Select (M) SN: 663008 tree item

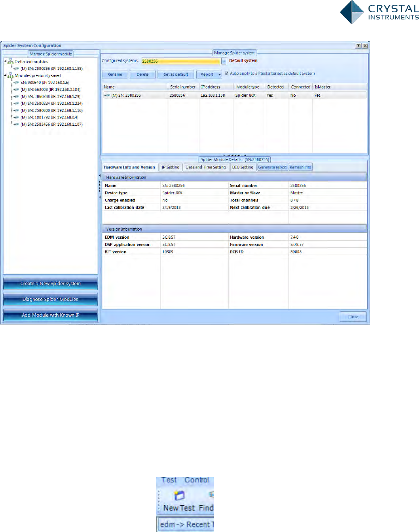[50, 89]
